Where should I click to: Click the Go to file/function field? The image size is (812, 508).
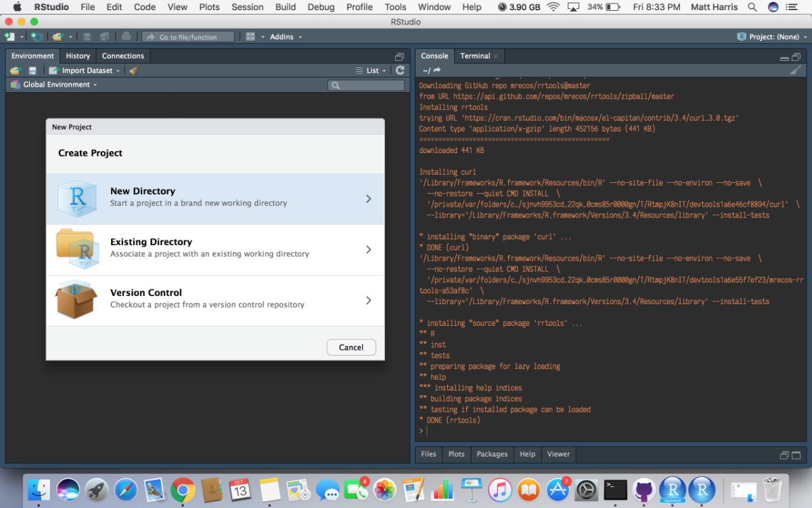point(188,37)
